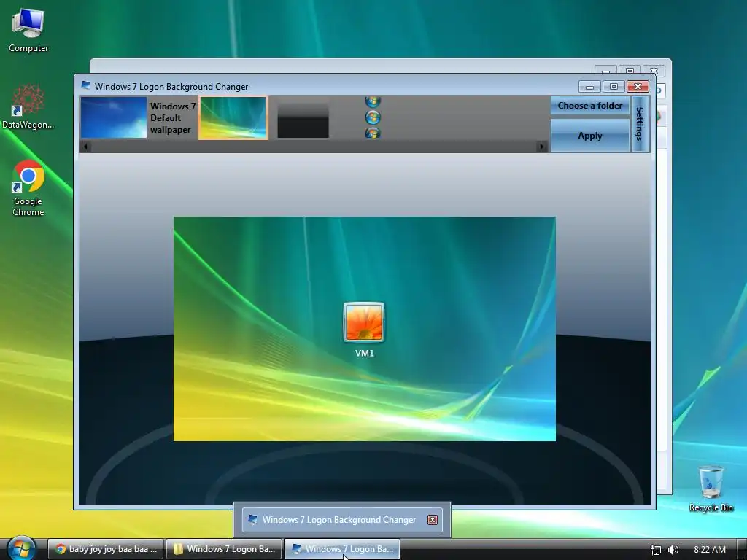Select the dark black wallpaper thumbnail
Image resolution: width=747 pixels, height=560 pixels.
click(x=303, y=121)
